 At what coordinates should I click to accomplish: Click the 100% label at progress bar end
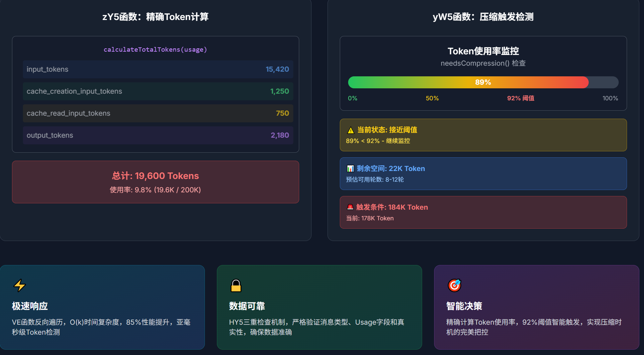(x=610, y=98)
